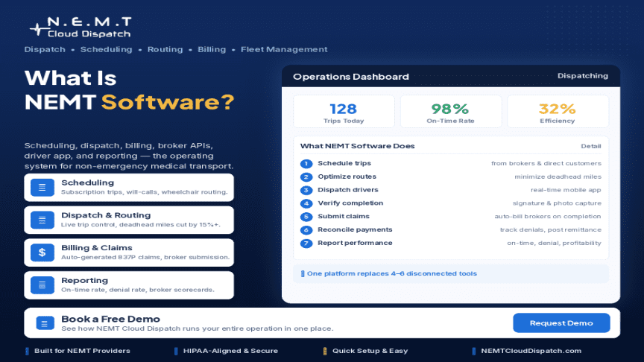
Task: Click step 3 number badge
Action: coord(306,190)
